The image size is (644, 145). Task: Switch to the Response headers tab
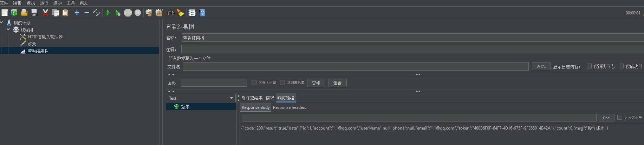click(x=290, y=107)
